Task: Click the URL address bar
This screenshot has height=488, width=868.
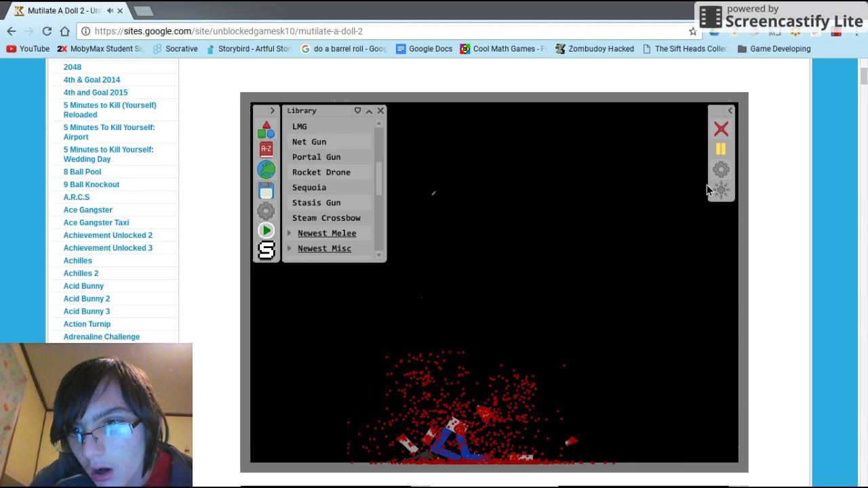Action: [390, 31]
